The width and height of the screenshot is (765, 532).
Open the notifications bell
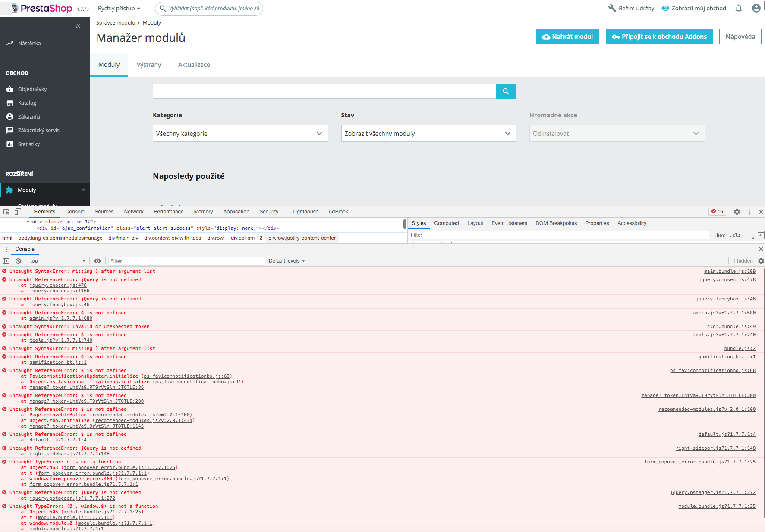click(x=739, y=8)
